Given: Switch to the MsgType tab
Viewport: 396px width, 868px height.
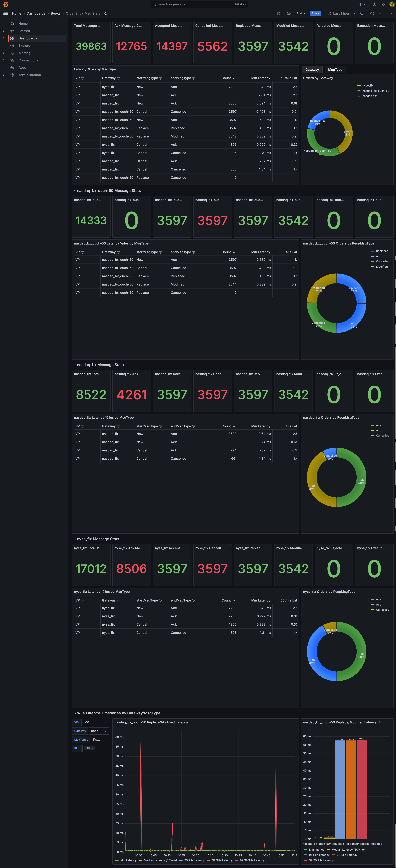Looking at the screenshot, I should click(x=335, y=70).
